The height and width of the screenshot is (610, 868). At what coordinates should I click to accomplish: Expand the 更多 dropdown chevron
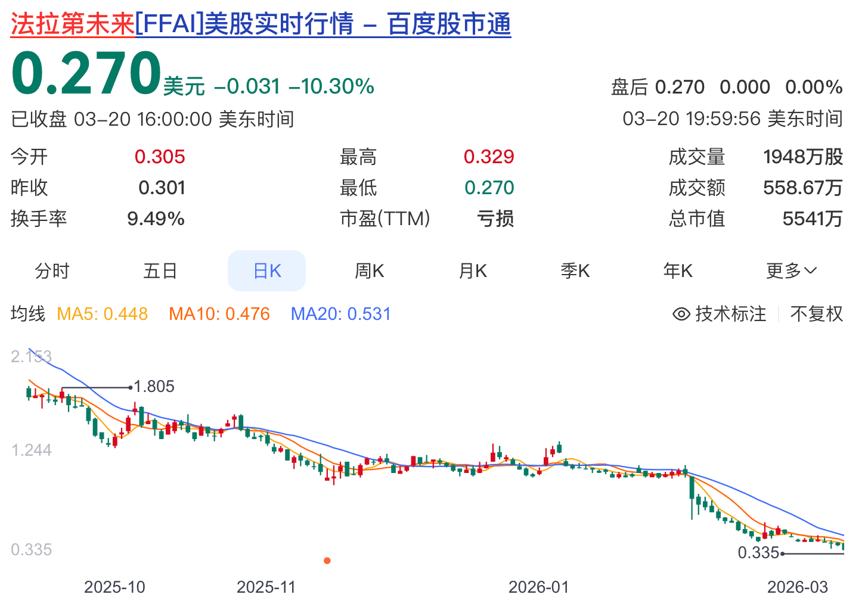click(810, 271)
